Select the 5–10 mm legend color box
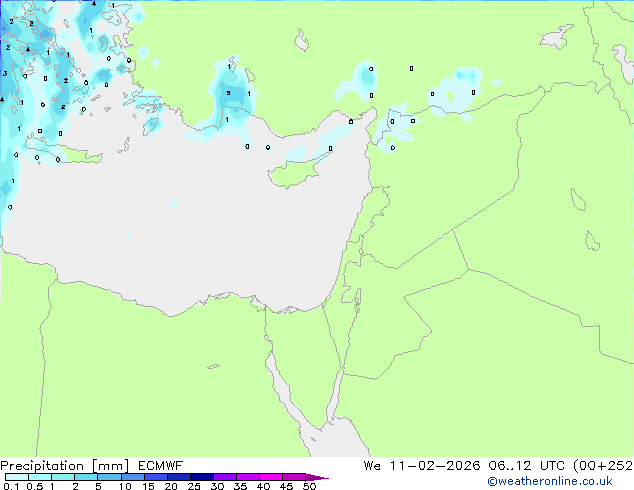Image resolution: width=634 pixels, height=490 pixels. [110, 477]
